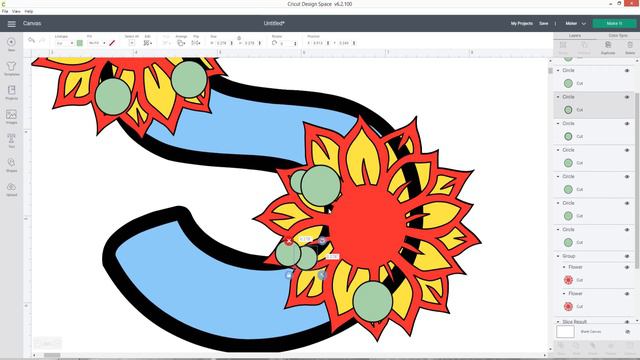Hide the upper Flower layer
The height and width of the screenshot is (360, 640).
point(627,267)
